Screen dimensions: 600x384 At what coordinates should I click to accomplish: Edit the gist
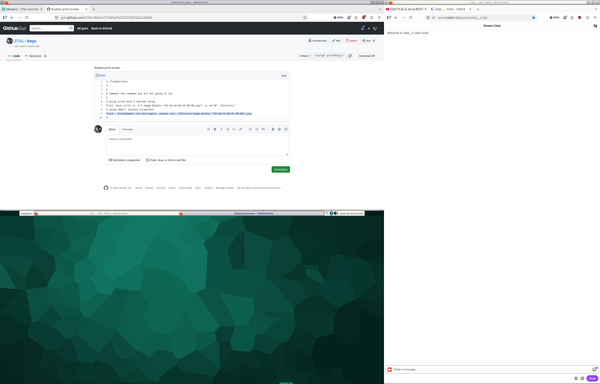(x=336, y=41)
